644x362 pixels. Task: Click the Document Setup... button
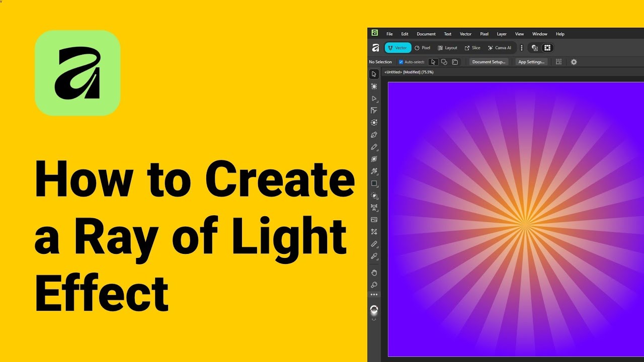point(489,62)
